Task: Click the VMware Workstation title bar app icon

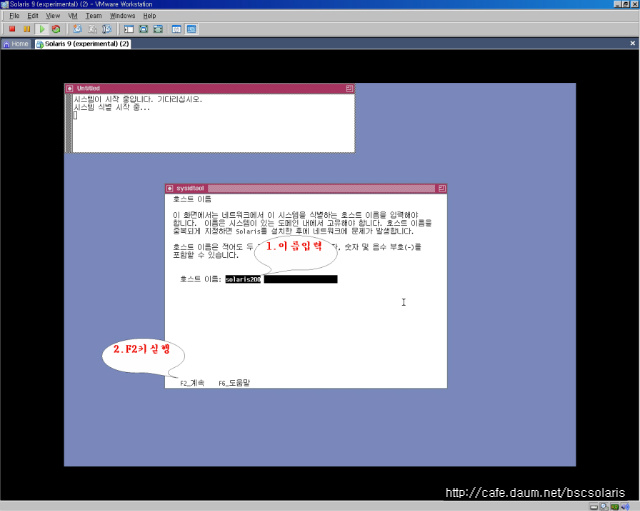Action: pos(4,4)
